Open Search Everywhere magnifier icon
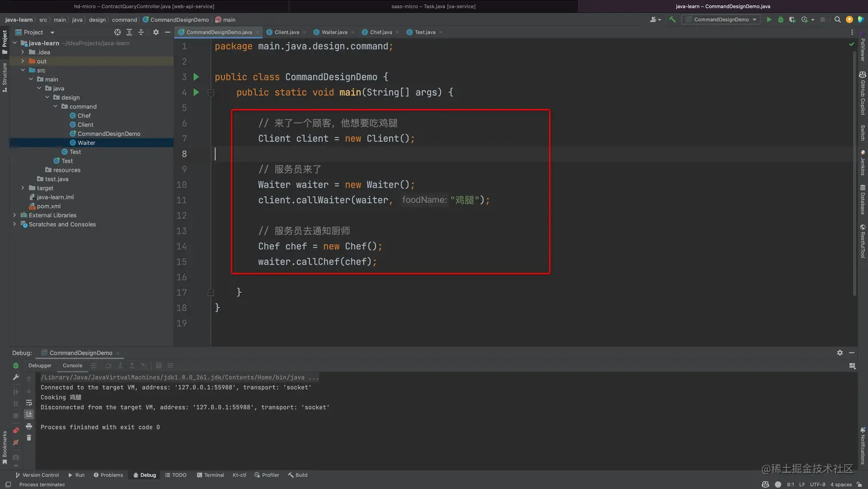The height and width of the screenshot is (489, 868). [x=838, y=20]
